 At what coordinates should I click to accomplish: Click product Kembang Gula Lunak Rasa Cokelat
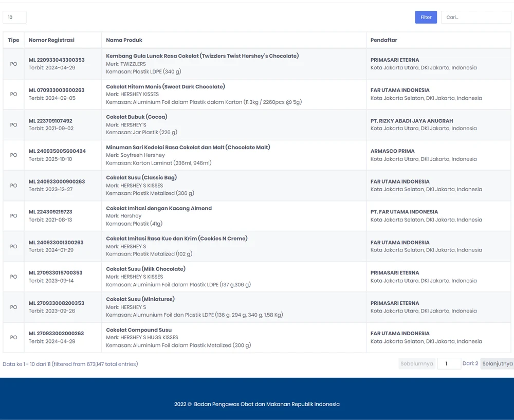pyautogui.click(x=202, y=56)
